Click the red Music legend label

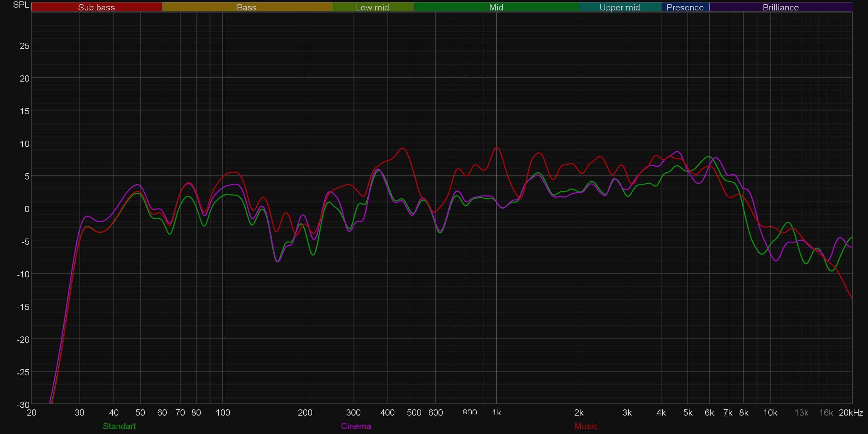[x=586, y=426]
